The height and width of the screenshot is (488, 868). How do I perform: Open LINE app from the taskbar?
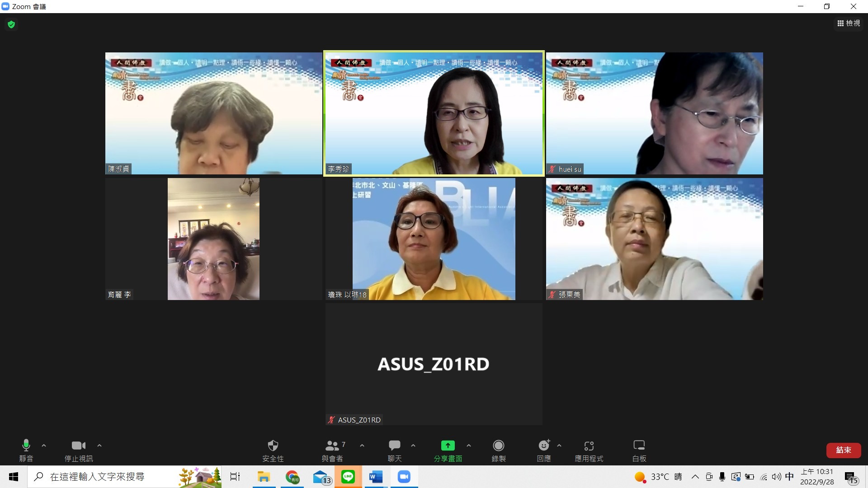pos(348,477)
